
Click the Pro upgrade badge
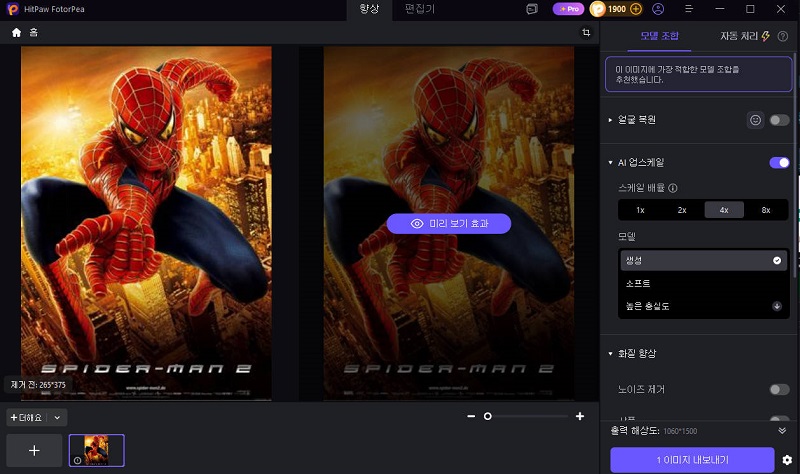click(568, 9)
